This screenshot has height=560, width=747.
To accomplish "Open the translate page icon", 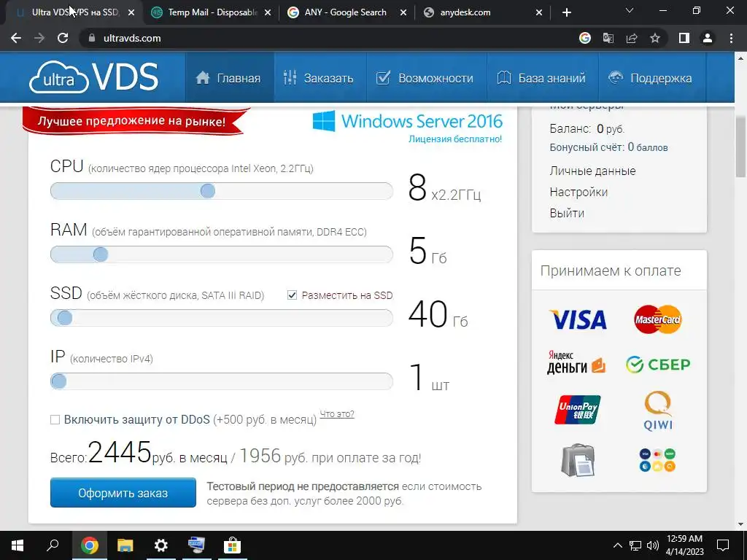I will pyautogui.click(x=608, y=38).
